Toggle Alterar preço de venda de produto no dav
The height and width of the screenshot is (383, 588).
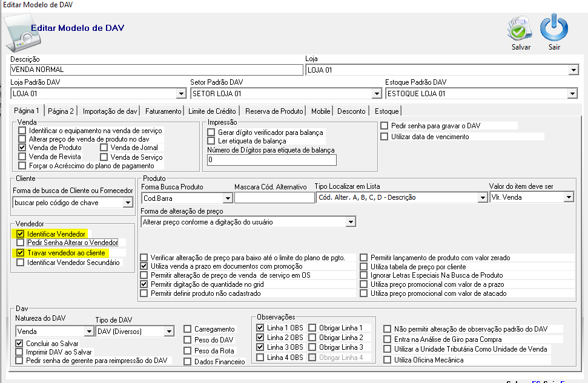coord(22,139)
